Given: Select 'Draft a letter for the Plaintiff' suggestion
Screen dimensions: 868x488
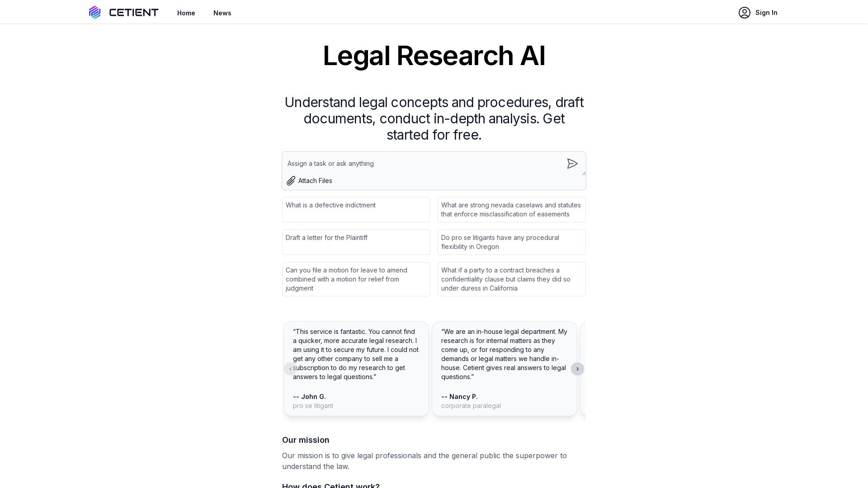Looking at the screenshot, I should click(356, 242).
